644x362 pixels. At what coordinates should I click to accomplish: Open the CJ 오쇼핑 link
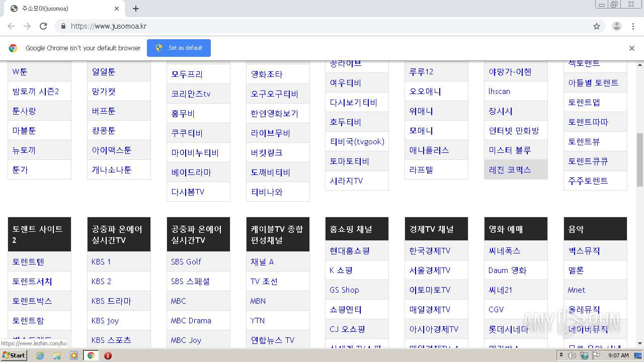(348, 329)
